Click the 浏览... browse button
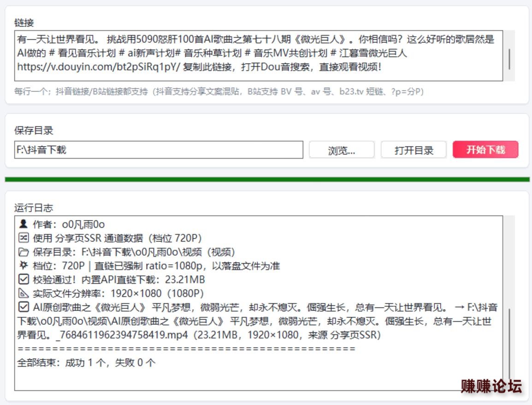This screenshot has height=405, width=532. pyautogui.click(x=341, y=150)
